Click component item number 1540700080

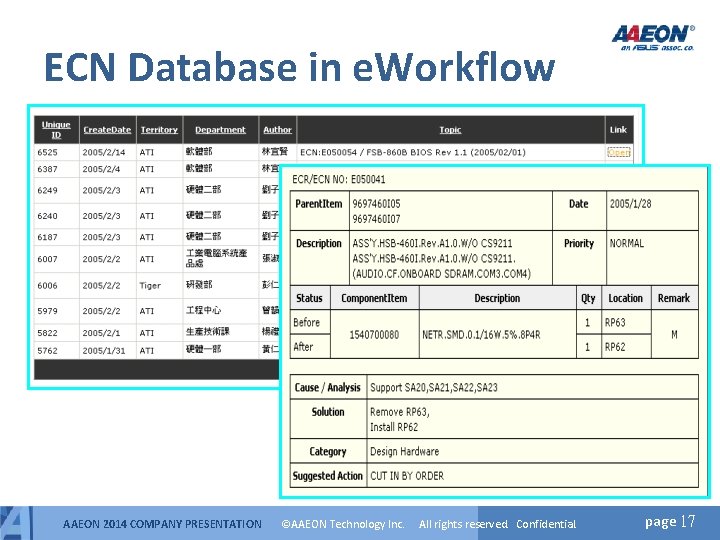(x=374, y=334)
